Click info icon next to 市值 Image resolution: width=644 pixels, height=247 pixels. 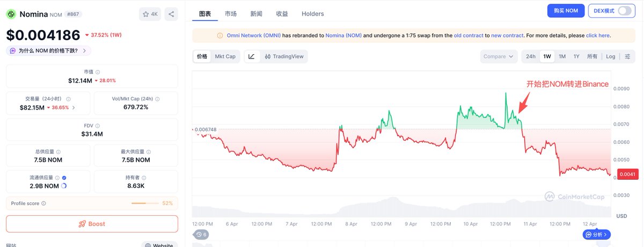click(x=97, y=72)
